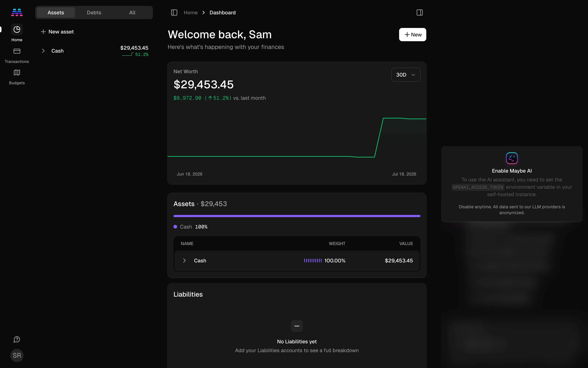
Task: Click the Cash weight bar indicator
Action: coord(313,261)
